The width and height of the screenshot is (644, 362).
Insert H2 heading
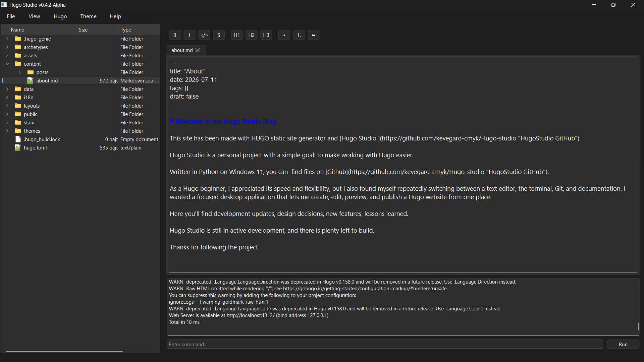[252, 35]
